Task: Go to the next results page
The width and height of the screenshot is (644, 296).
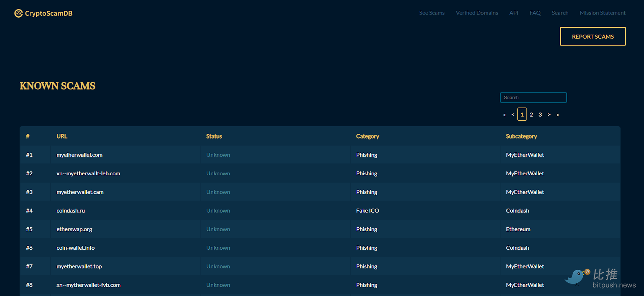Action: [x=549, y=115]
